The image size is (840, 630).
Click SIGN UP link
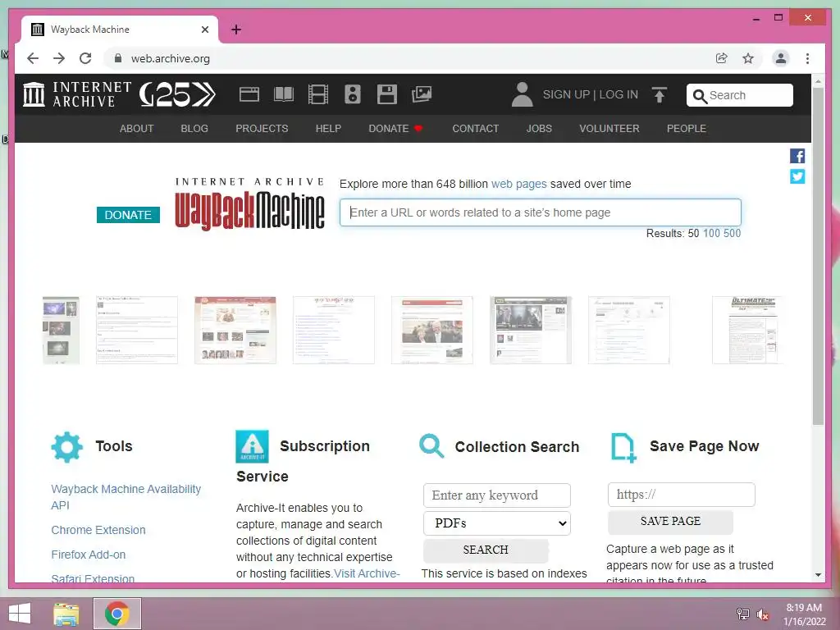[566, 95]
